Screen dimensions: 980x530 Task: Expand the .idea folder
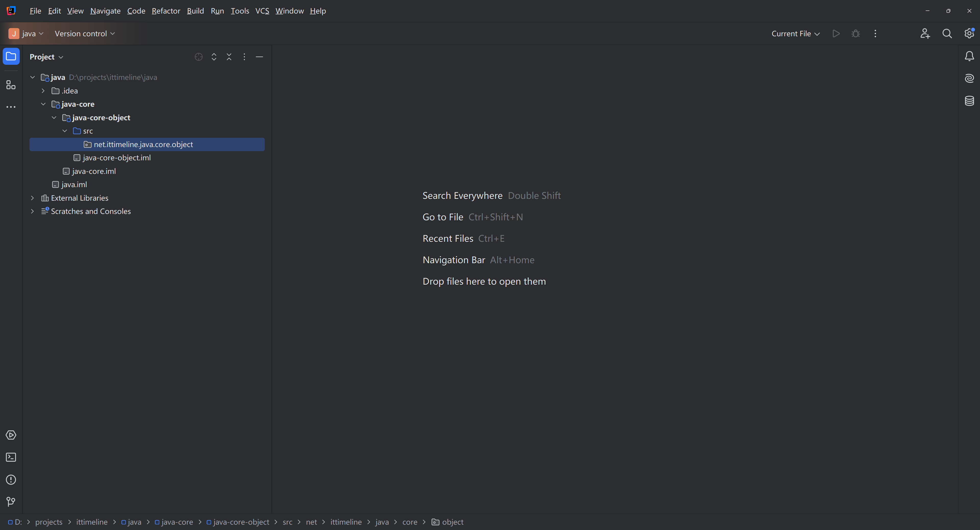click(x=43, y=91)
